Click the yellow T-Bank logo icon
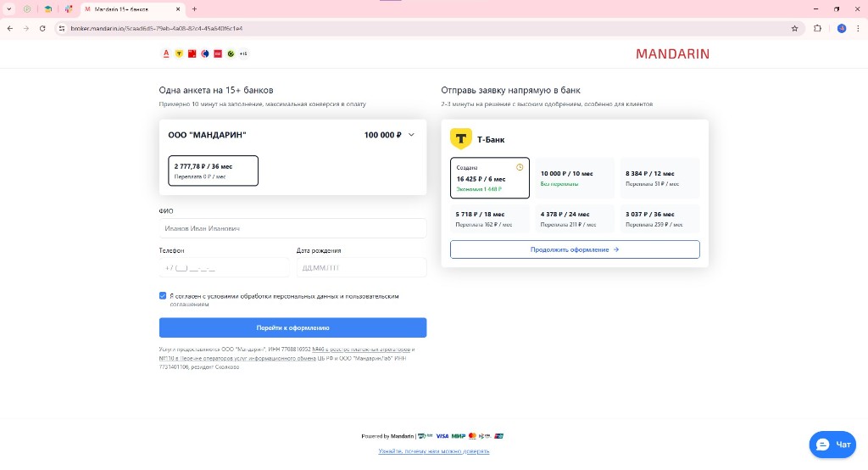The image size is (868, 470). pyautogui.click(x=460, y=138)
